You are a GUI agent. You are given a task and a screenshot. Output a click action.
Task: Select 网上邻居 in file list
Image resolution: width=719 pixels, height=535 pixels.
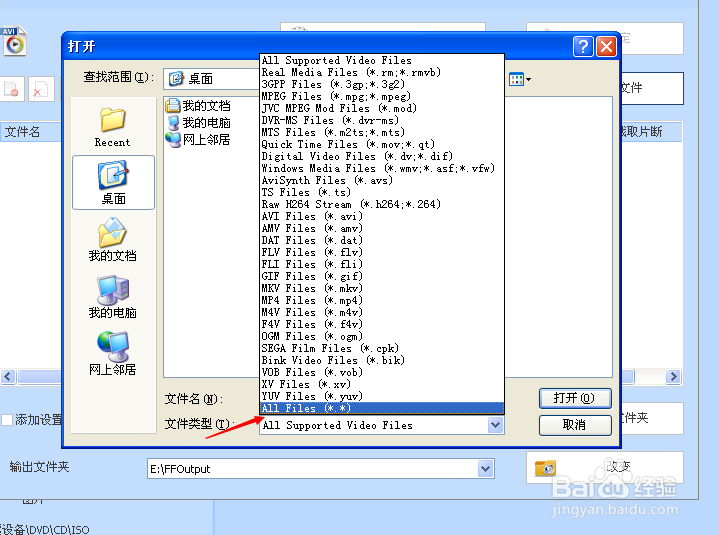[x=199, y=140]
